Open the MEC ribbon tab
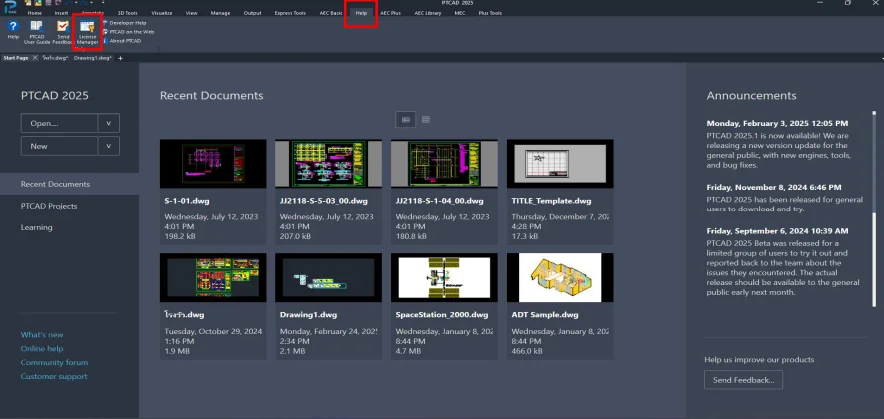The width and height of the screenshot is (884, 419). (x=460, y=12)
